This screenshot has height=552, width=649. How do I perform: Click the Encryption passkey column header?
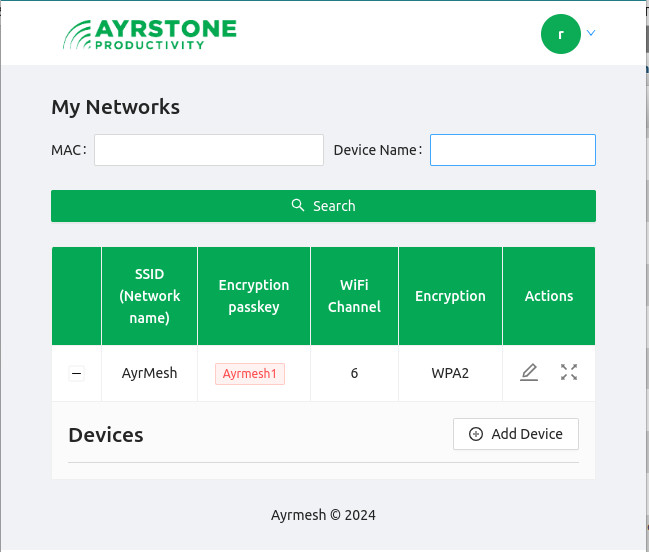point(254,296)
